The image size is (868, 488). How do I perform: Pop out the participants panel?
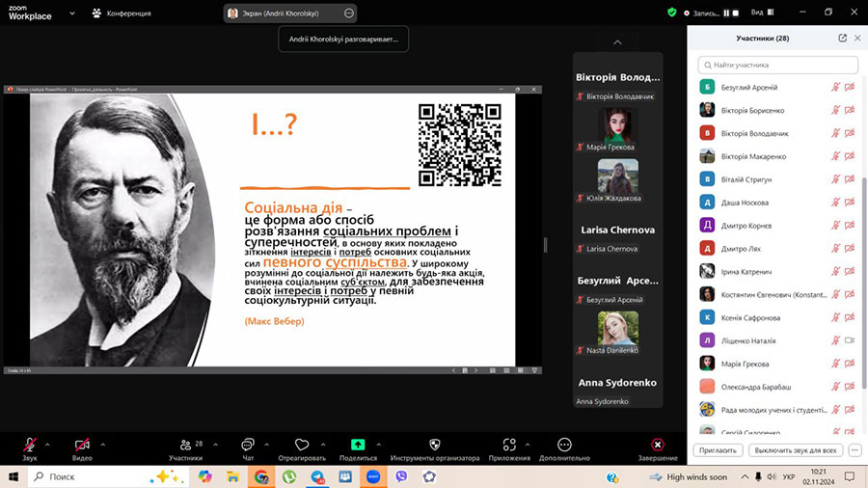[842, 38]
